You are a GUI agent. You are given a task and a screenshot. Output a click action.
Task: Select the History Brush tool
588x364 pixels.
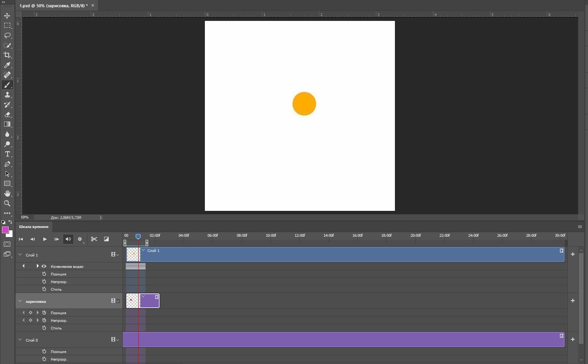pyautogui.click(x=7, y=104)
